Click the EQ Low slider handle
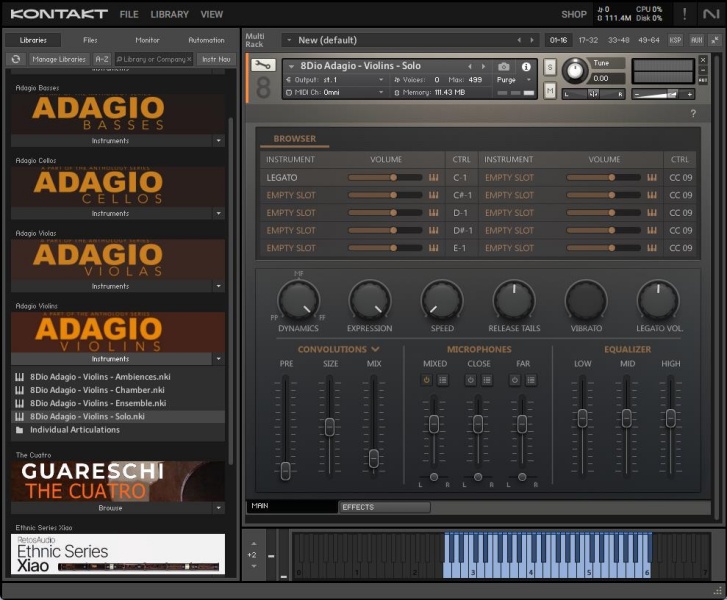The height and width of the screenshot is (600, 727). point(582,417)
